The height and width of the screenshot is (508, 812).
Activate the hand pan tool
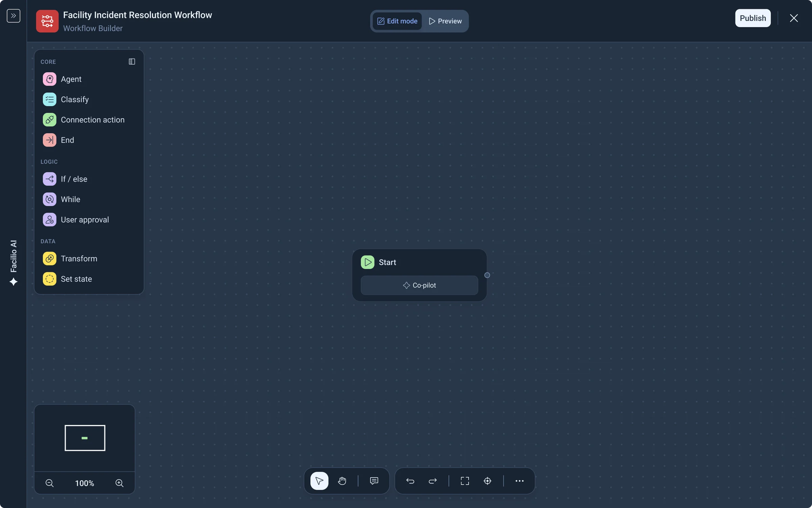coord(342,481)
